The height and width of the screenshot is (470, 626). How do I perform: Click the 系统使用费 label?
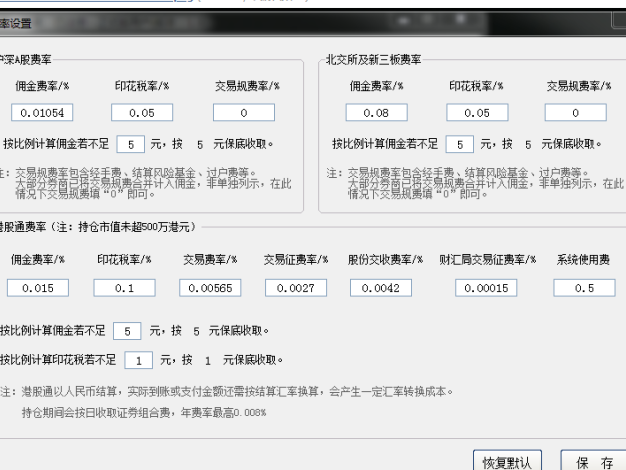(x=583, y=260)
